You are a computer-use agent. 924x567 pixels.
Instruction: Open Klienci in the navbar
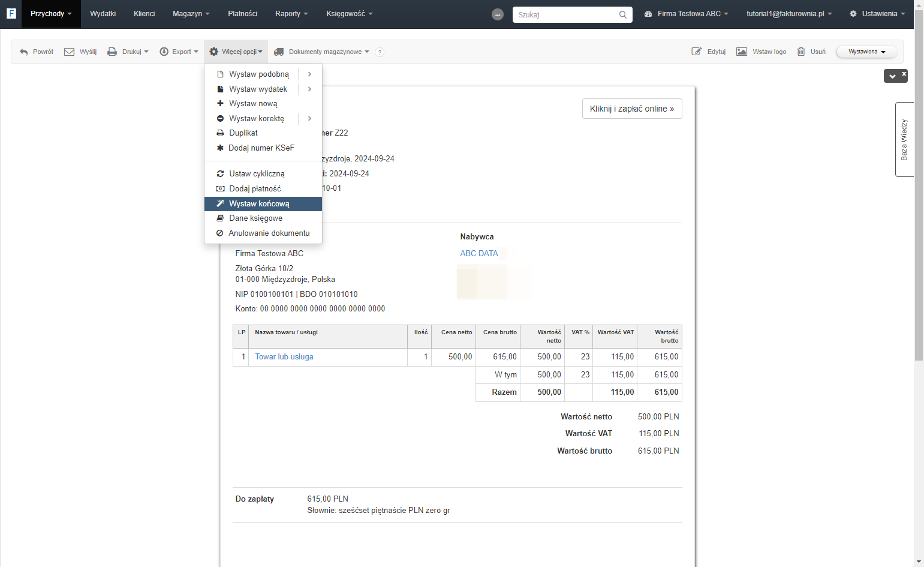click(x=144, y=14)
